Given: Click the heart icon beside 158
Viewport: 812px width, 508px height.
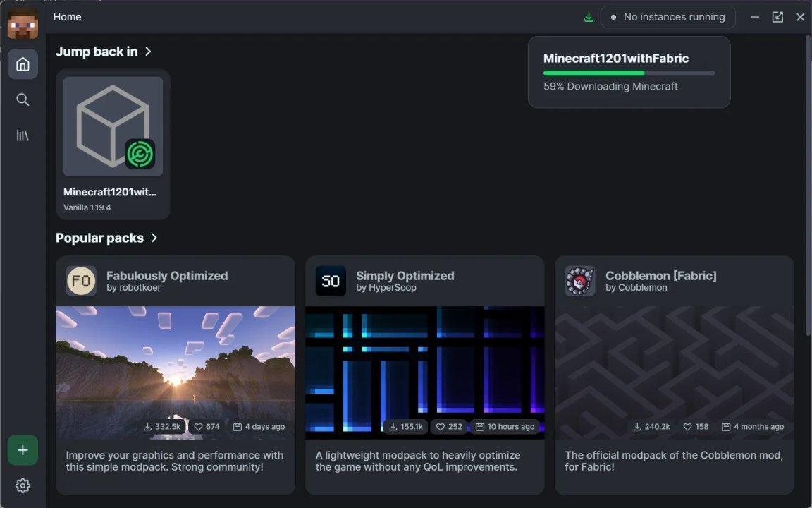Looking at the screenshot, I should click(x=688, y=427).
